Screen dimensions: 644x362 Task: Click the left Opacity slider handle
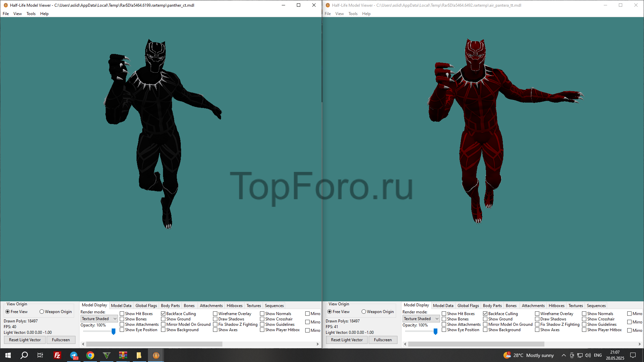click(113, 331)
